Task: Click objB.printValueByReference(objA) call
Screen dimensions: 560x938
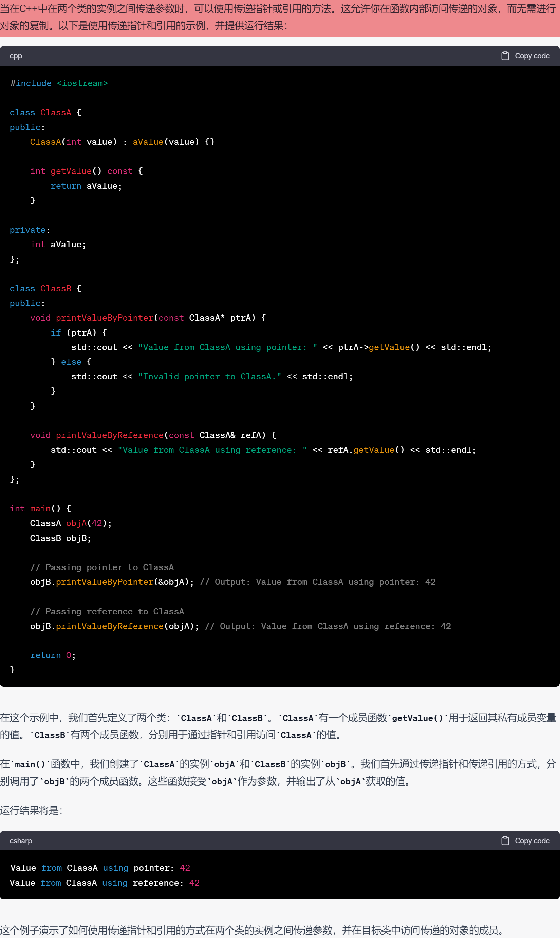Action: pos(115,626)
